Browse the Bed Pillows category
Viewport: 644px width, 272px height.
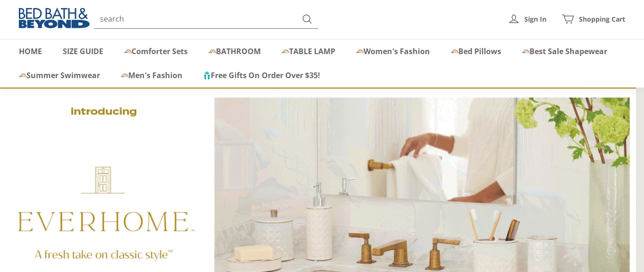coord(479,51)
